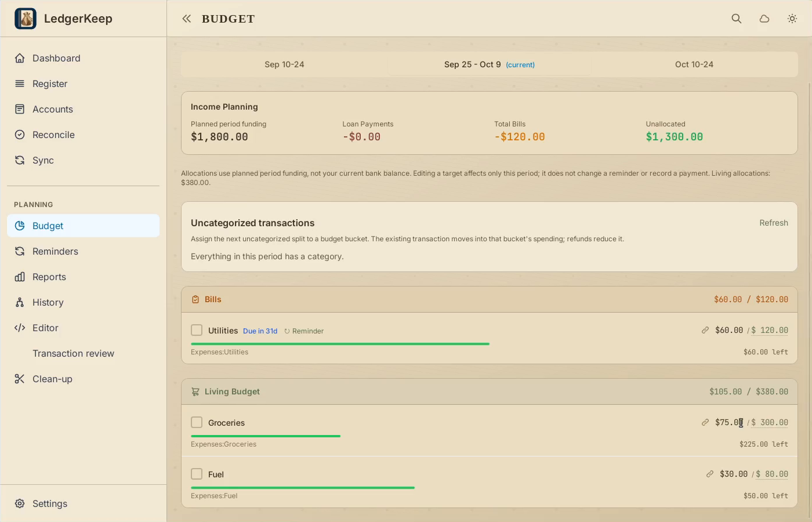Click the Unallocated amount $1,300.00

point(675,137)
